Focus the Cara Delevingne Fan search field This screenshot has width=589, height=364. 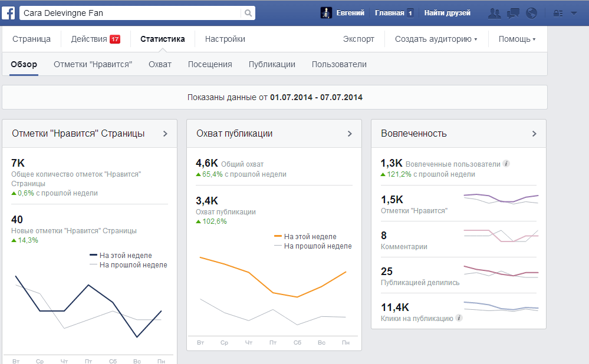coord(130,12)
